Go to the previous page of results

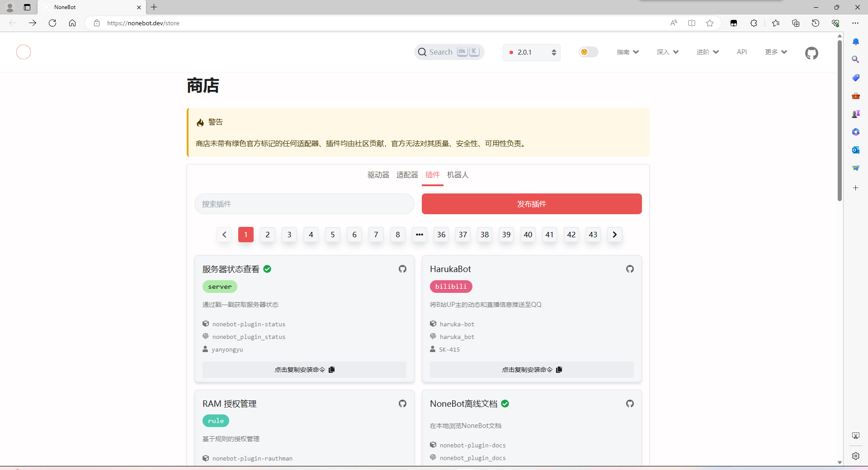(x=224, y=235)
